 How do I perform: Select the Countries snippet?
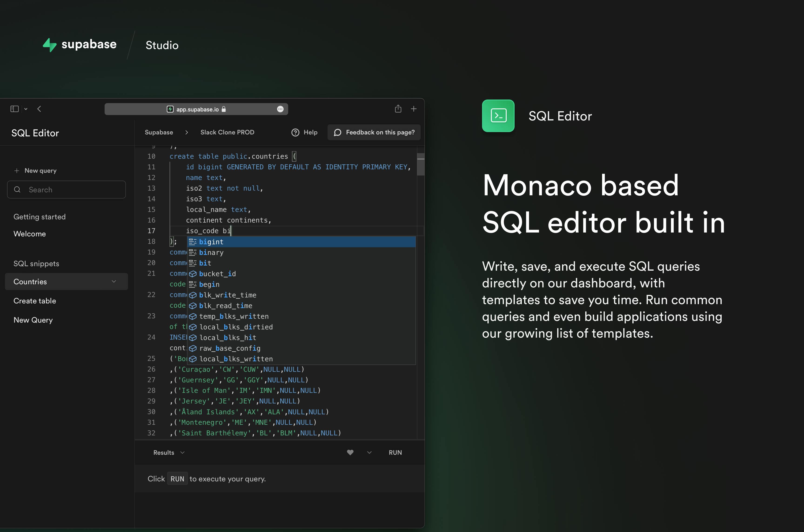coord(67,282)
